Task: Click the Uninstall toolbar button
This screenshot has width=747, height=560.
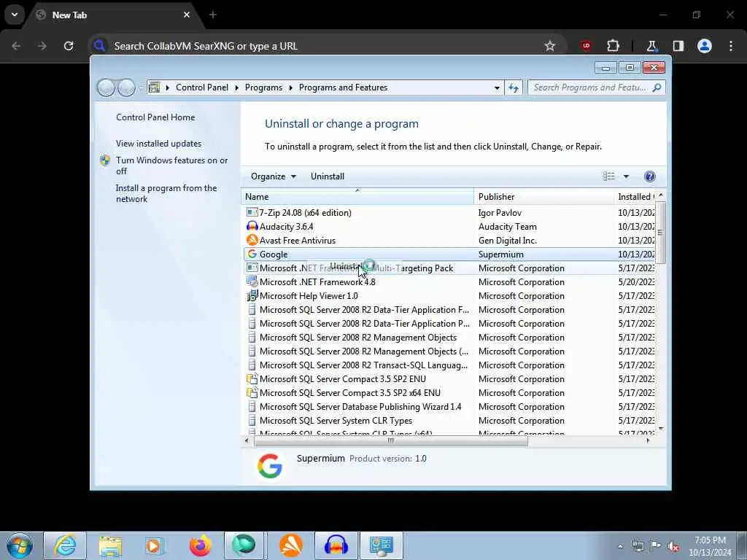Action: coord(328,176)
